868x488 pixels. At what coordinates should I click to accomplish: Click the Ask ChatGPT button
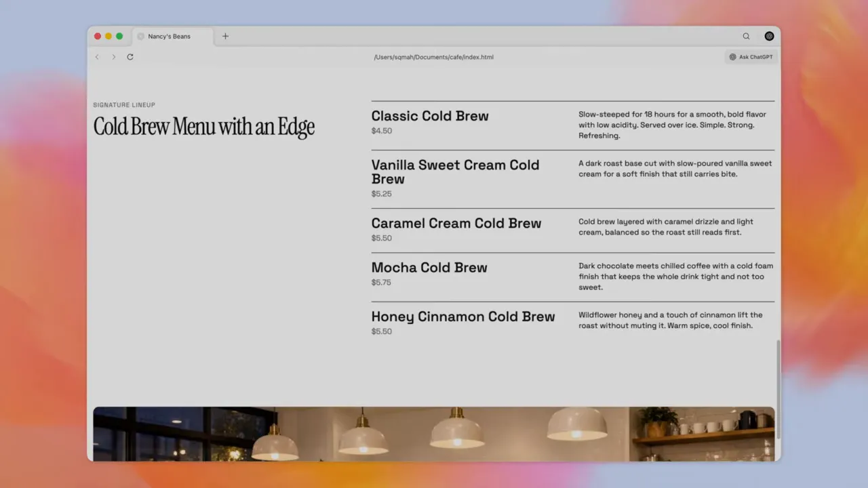pos(751,57)
